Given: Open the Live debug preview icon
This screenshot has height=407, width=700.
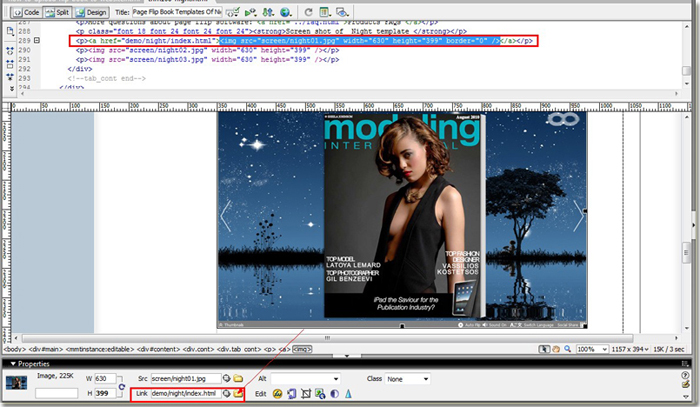Looking at the screenshot, I should 250,12.
